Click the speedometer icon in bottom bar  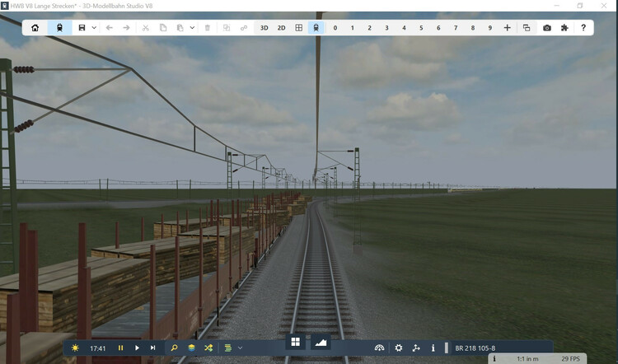click(379, 348)
